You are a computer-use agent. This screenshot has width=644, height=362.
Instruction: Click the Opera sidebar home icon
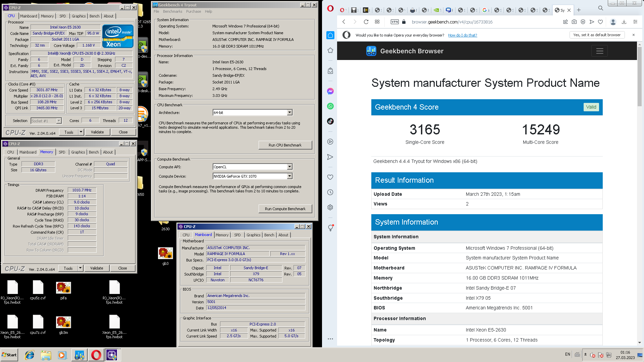pyautogui.click(x=330, y=35)
